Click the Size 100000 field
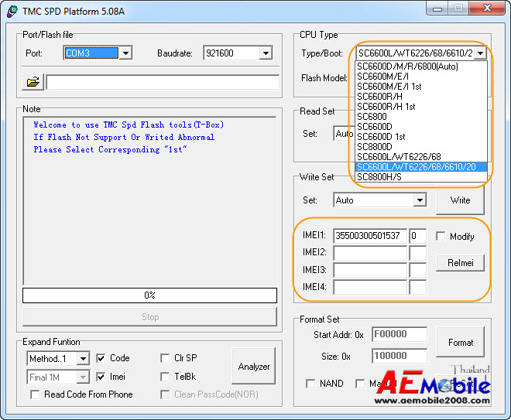511x420 pixels. pos(400,356)
